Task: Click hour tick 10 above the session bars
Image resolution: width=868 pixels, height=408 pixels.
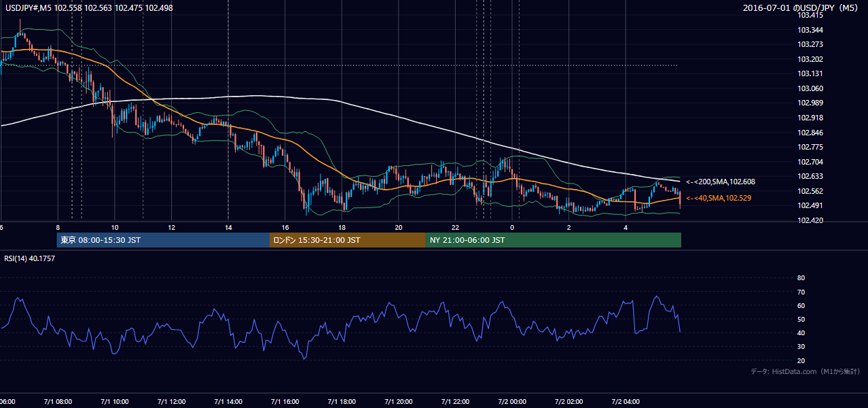Action: 115,228
